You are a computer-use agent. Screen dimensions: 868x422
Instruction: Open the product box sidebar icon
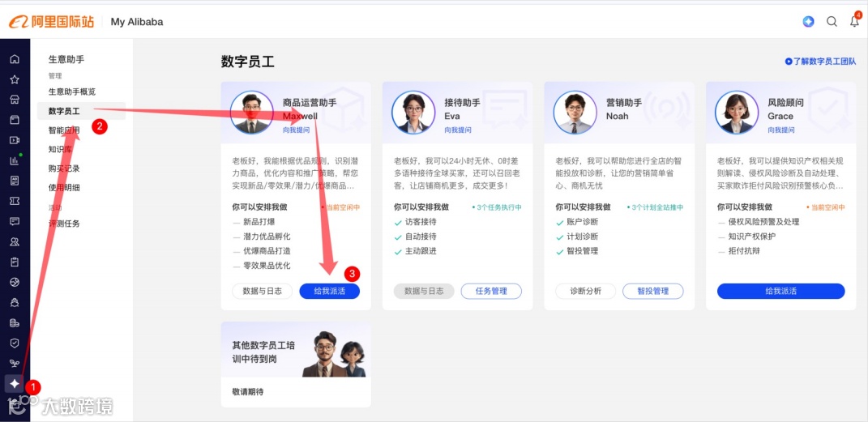click(x=15, y=120)
